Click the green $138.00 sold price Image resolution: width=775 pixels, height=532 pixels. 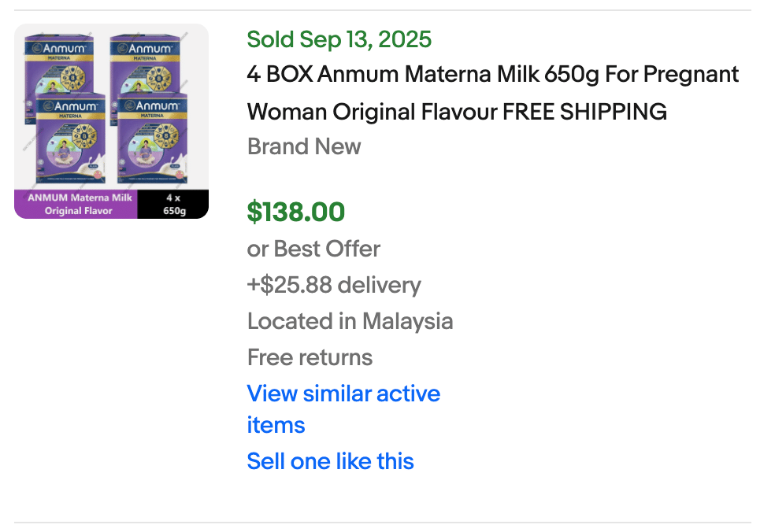295,212
